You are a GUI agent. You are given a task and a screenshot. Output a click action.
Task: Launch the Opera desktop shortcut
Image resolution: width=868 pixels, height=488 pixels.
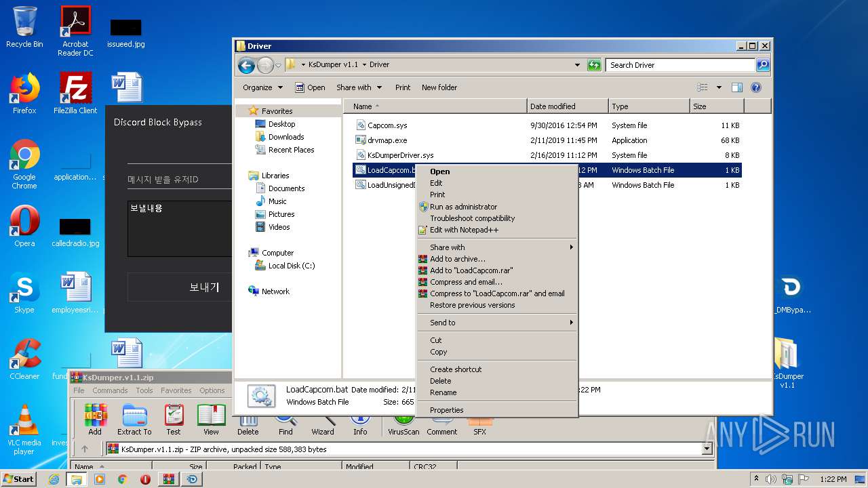click(x=24, y=226)
